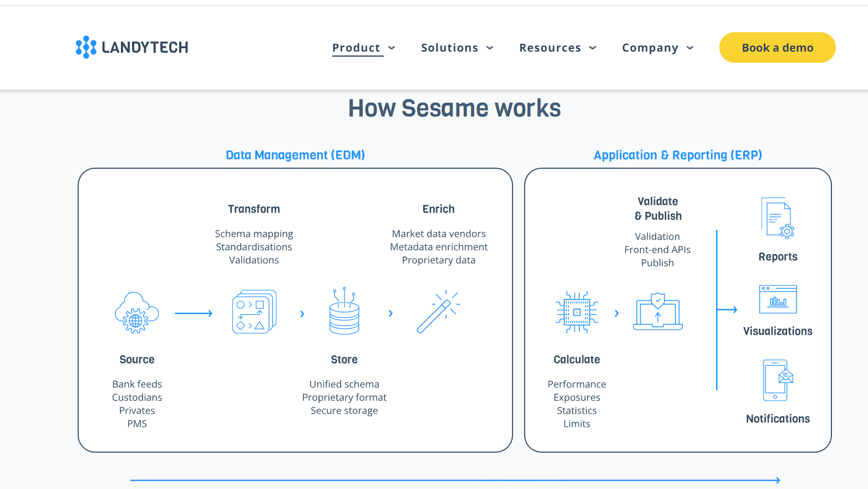Click the Landytech logo
868x489 pixels.
132,47
